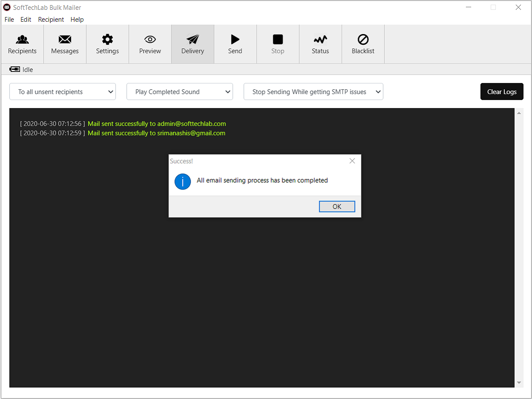This screenshot has width=532, height=399.
Task: Click the Idle status indicator icon
Action: [14, 69]
